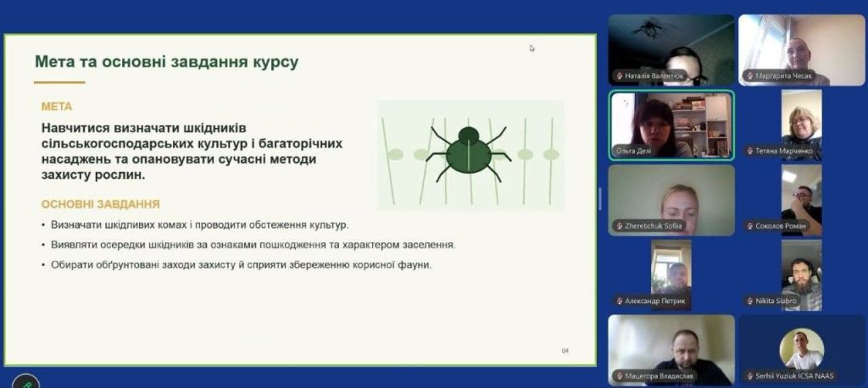Screen dimensions: 868x388
Task: Click the divider handle between slide and gallery
Action: coord(600,198)
